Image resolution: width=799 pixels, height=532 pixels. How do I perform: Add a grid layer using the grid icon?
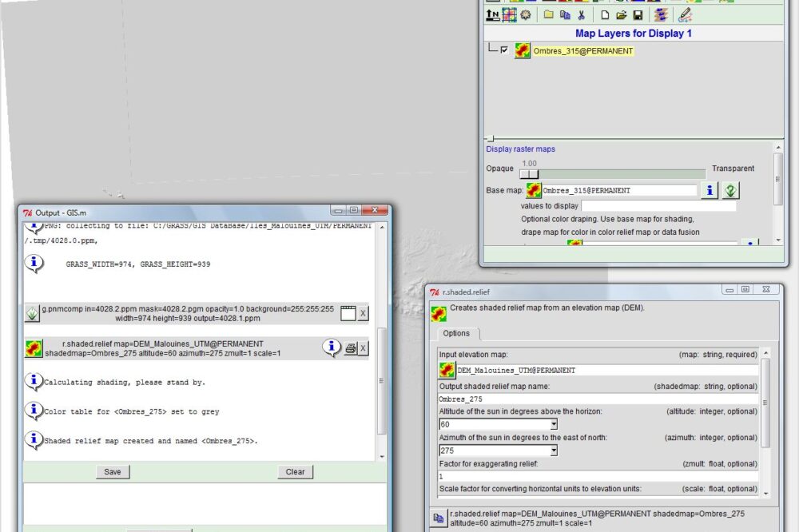pos(509,15)
